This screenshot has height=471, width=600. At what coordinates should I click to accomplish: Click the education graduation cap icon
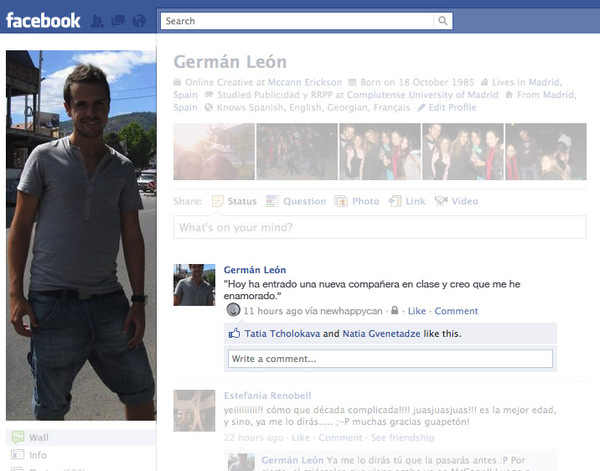click(x=209, y=95)
